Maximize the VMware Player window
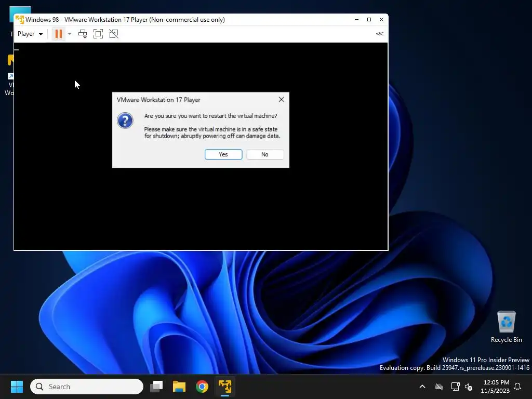This screenshot has width=532, height=399. (369, 19)
